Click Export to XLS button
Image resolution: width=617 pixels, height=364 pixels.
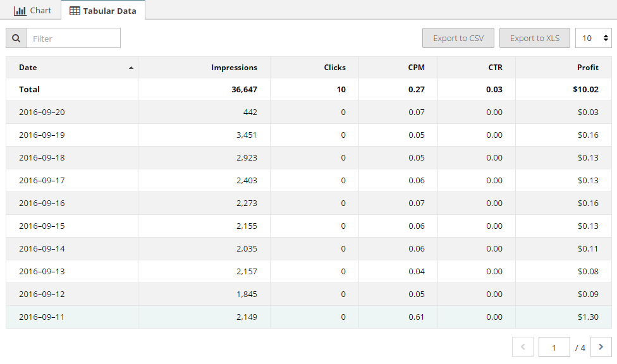point(535,39)
